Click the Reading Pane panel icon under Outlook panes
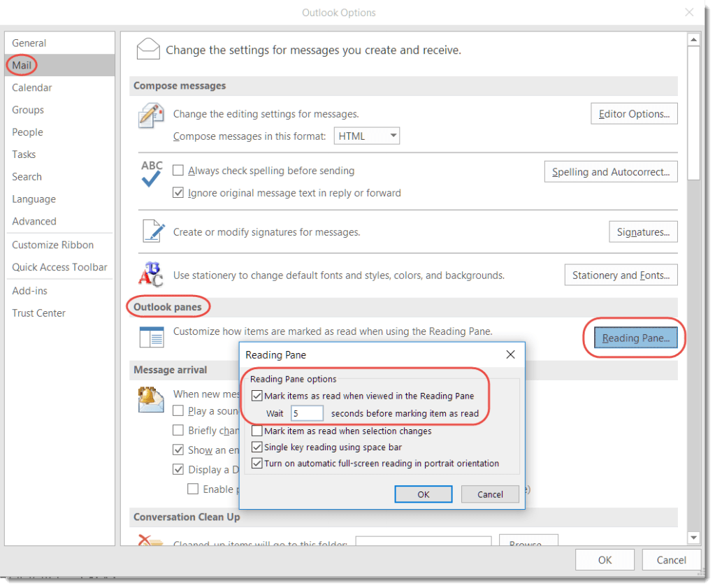 click(151, 337)
